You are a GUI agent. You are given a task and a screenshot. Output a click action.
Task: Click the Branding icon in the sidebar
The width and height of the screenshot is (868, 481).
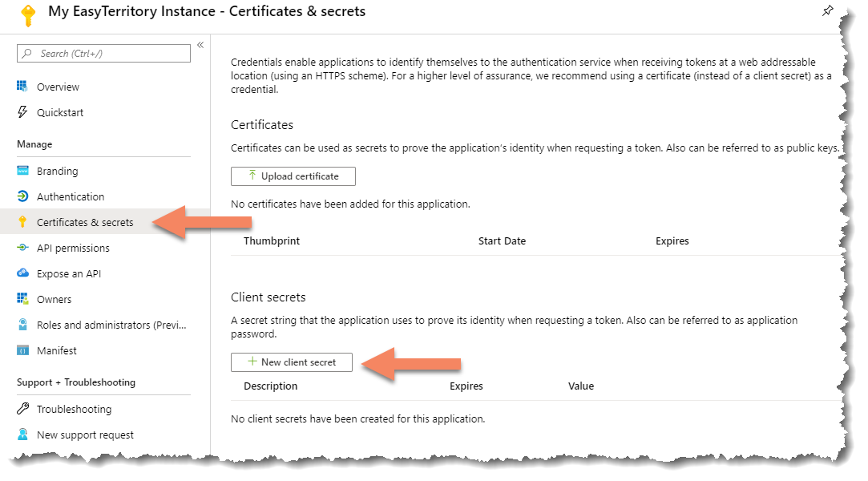(x=22, y=171)
